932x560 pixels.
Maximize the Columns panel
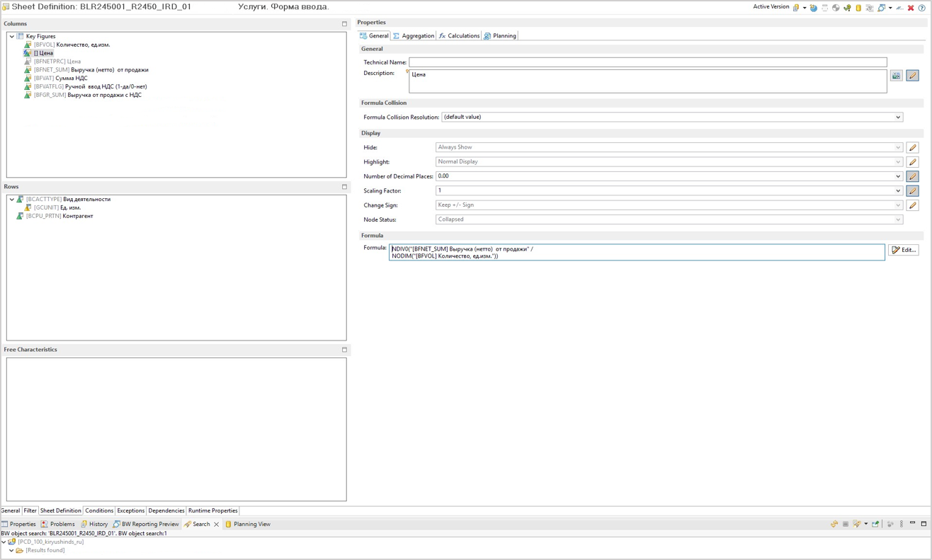[345, 24]
